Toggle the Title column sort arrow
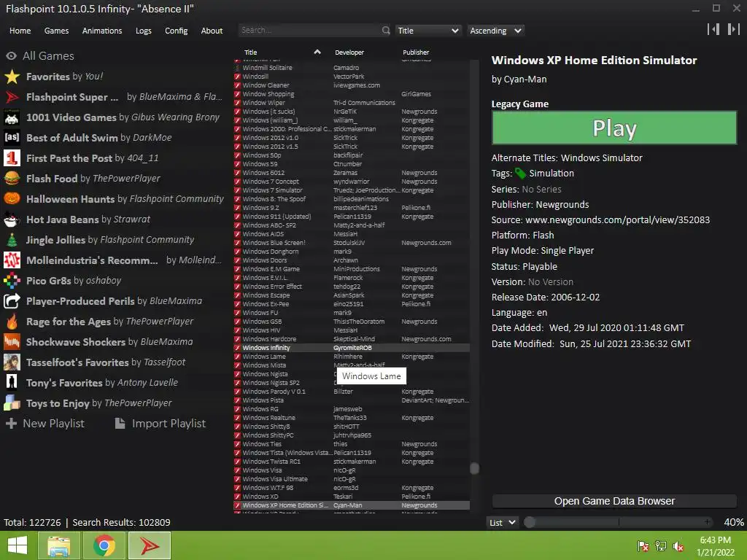Screen dimensions: 747x560 (317, 52)
